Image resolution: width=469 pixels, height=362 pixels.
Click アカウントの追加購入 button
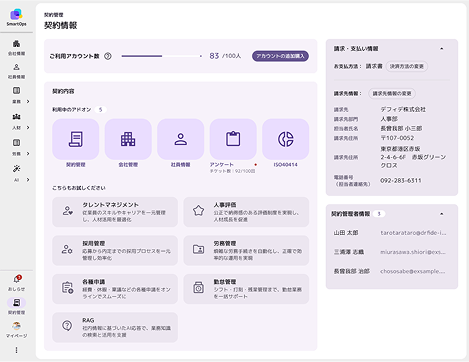point(280,56)
